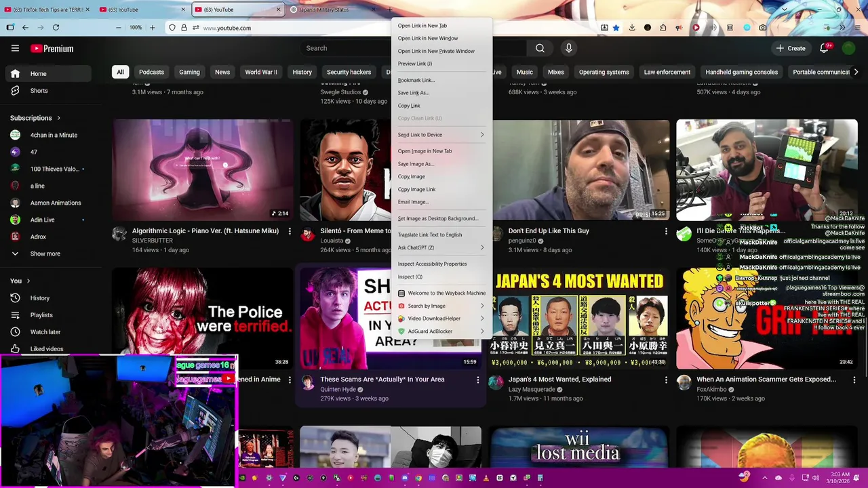The height and width of the screenshot is (488, 868).
Task: Open History in sidebar
Action: pyautogui.click(x=48, y=298)
